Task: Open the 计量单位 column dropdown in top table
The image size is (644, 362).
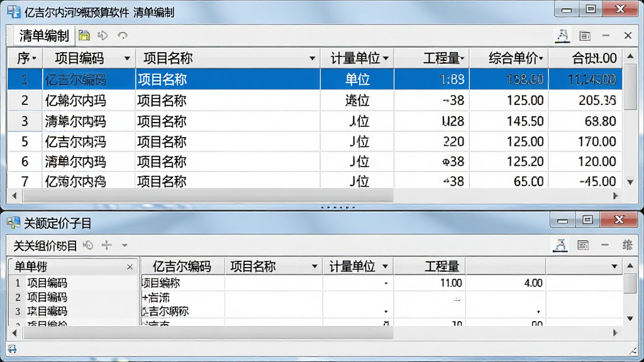Action: pyautogui.click(x=386, y=58)
